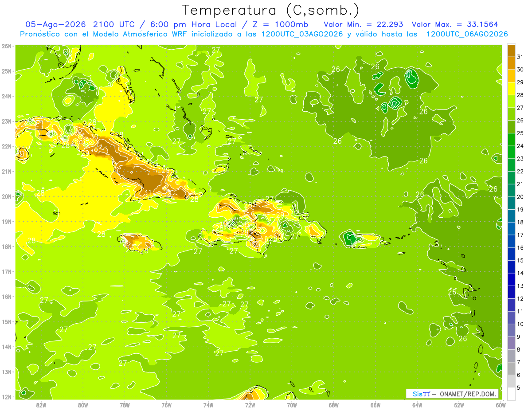Click longitude axis label '72W'
Image resolution: width=532 pixels, height=411 pixels.
pyautogui.click(x=250, y=405)
